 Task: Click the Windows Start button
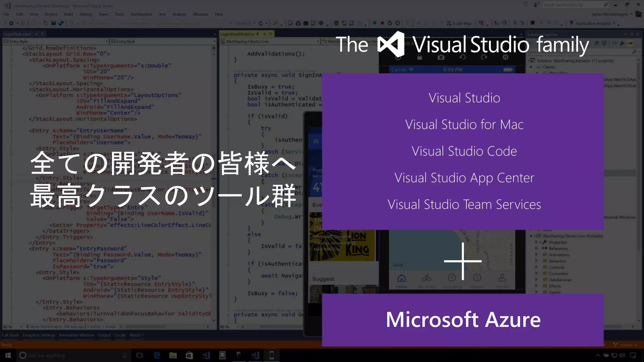(x=8, y=355)
